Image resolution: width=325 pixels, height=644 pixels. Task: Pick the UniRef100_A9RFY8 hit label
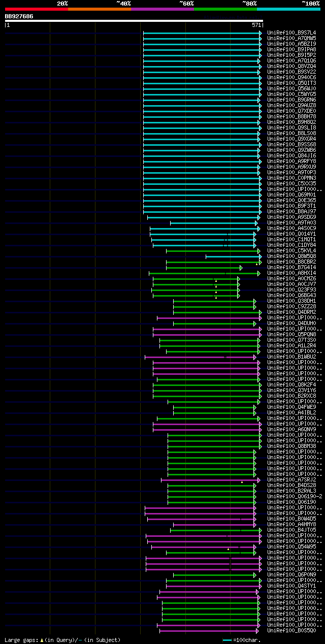pyautogui.click(x=291, y=161)
